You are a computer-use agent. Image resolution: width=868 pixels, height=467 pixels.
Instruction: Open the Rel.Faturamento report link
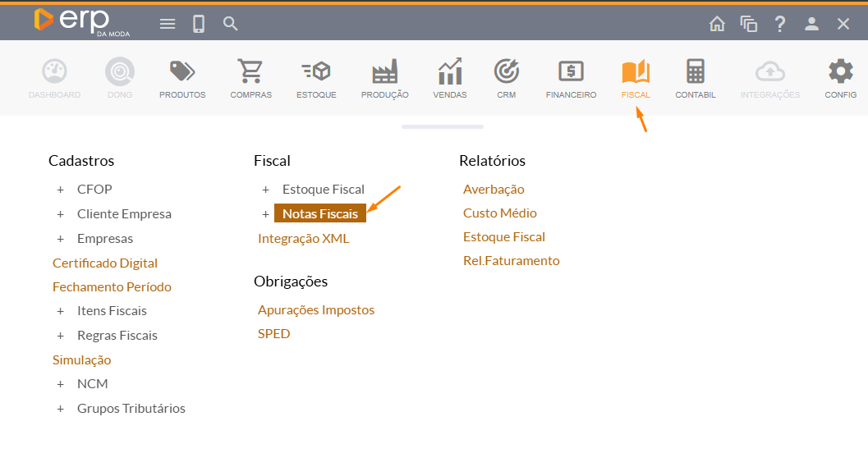[x=511, y=261]
